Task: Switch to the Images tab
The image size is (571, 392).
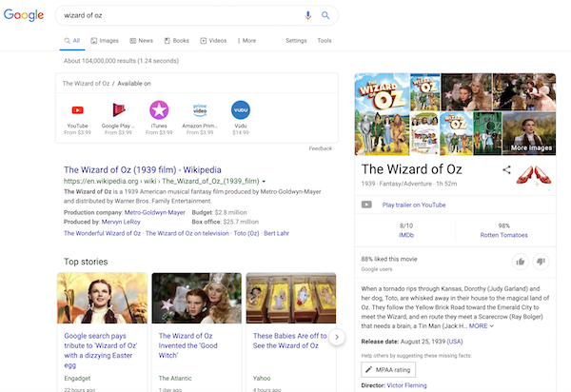Action: pyautogui.click(x=105, y=40)
